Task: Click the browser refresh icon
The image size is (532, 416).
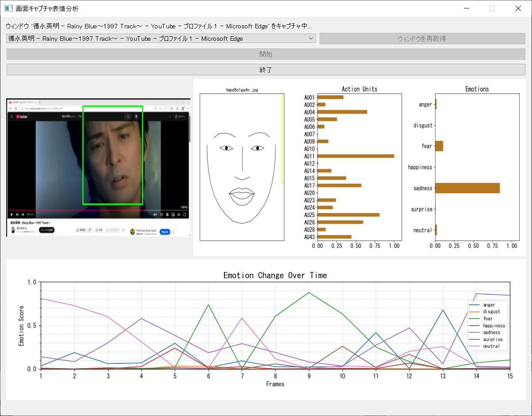Action: [15, 109]
